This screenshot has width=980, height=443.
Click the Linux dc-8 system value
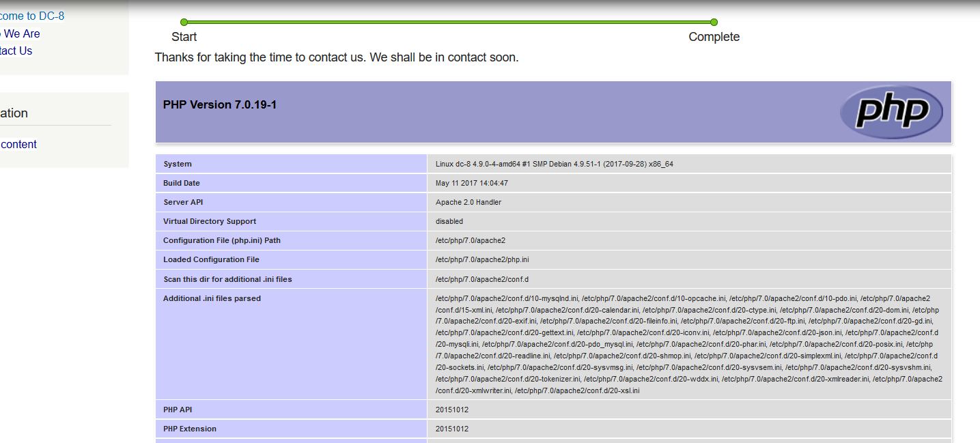pyautogui.click(x=555, y=164)
